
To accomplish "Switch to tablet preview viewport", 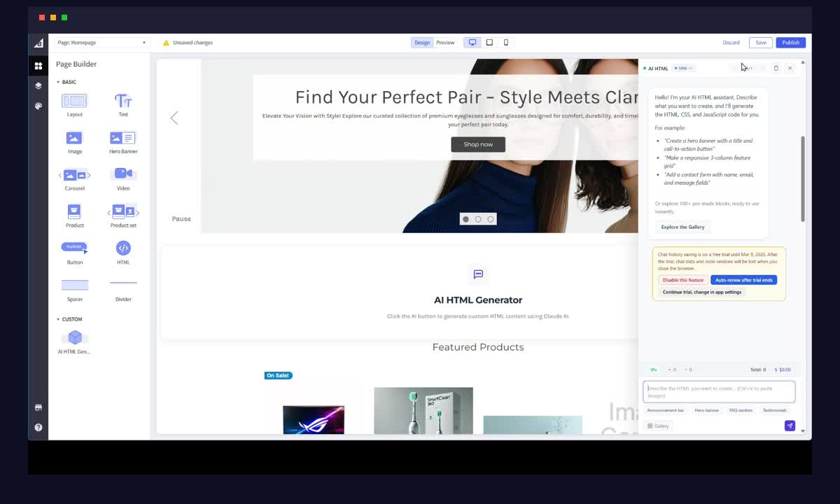I will coord(489,42).
